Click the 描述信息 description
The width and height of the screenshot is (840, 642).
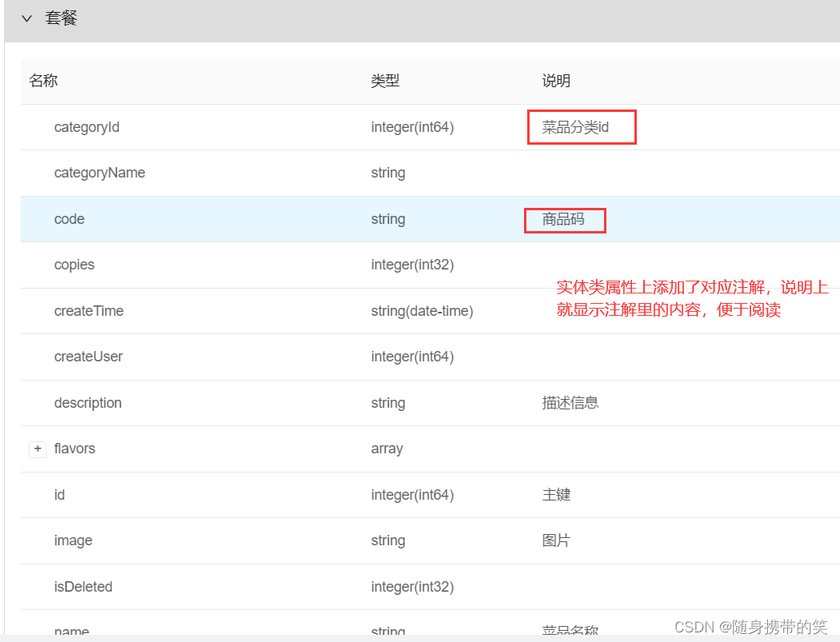[x=570, y=403]
